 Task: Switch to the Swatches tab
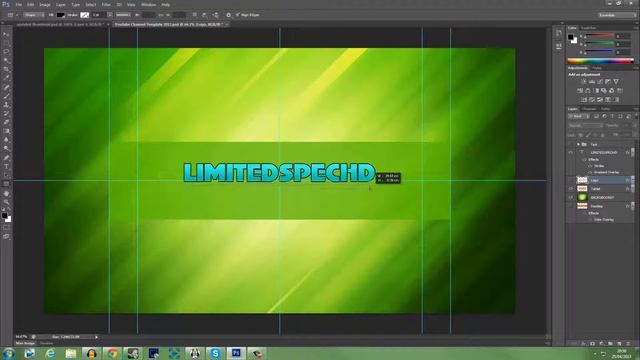(588, 28)
